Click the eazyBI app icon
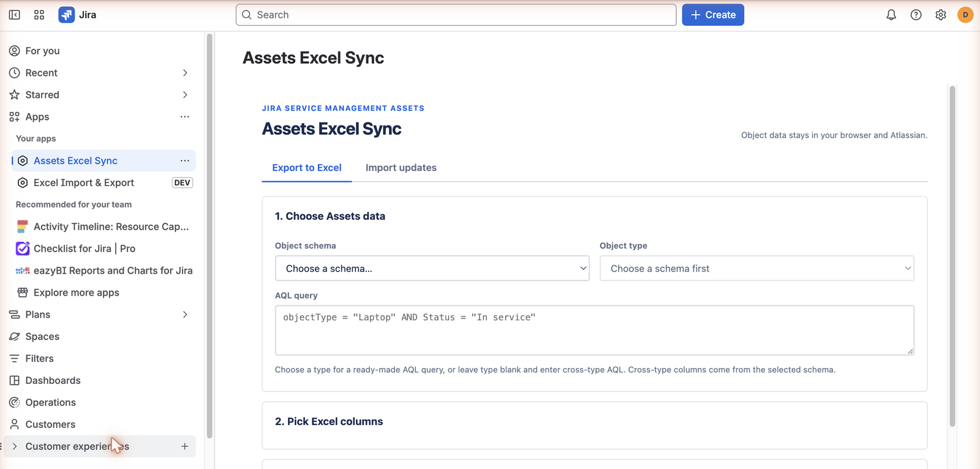Screen dimensions: 980x469 coord(23,271)
